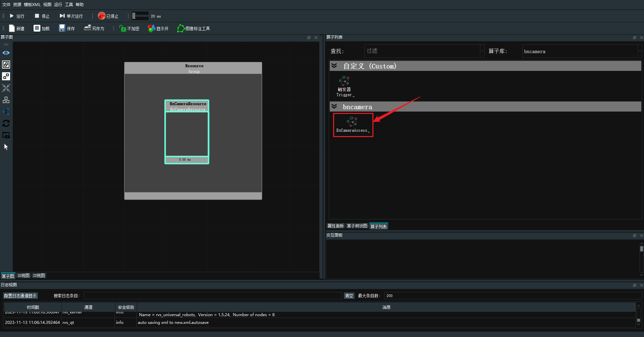644x337 pixels.
Task: Click the 加载 (Load) toolbar icon
Action: click(x=37, y=28)
